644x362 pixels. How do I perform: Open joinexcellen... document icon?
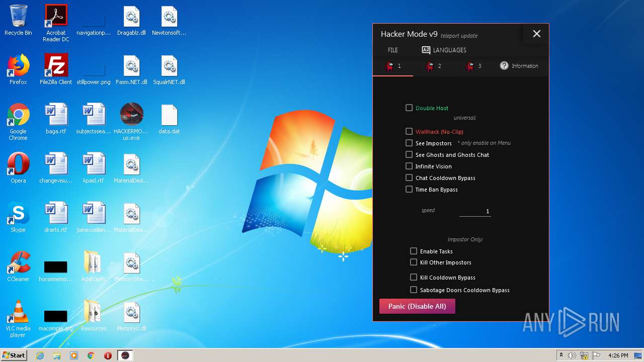pyautogui.click(x=94, y=217)
